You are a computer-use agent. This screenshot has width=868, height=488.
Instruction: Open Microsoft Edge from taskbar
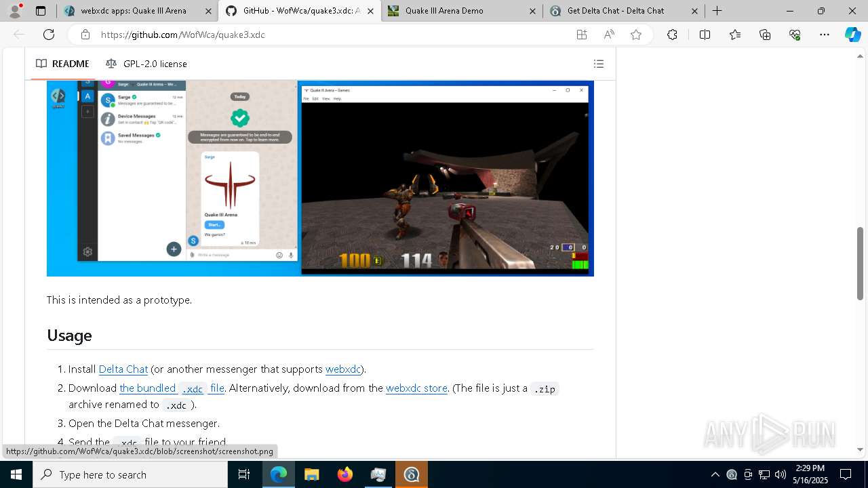[x=279, y=474]
